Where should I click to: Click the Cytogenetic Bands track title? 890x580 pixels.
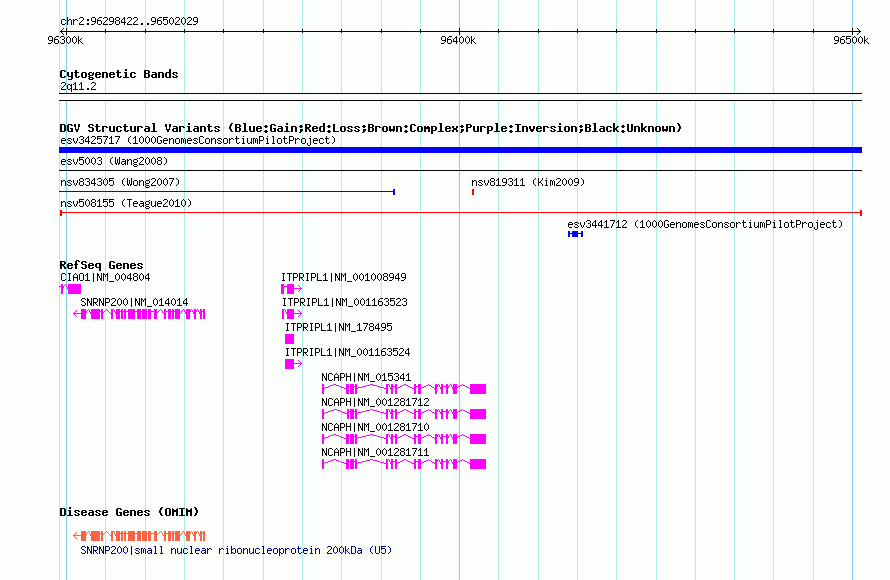click(x=119, y=74)
